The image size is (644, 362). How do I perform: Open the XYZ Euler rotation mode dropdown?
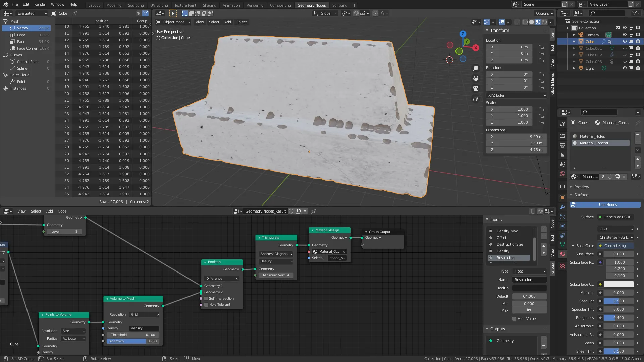pos(517,95)
